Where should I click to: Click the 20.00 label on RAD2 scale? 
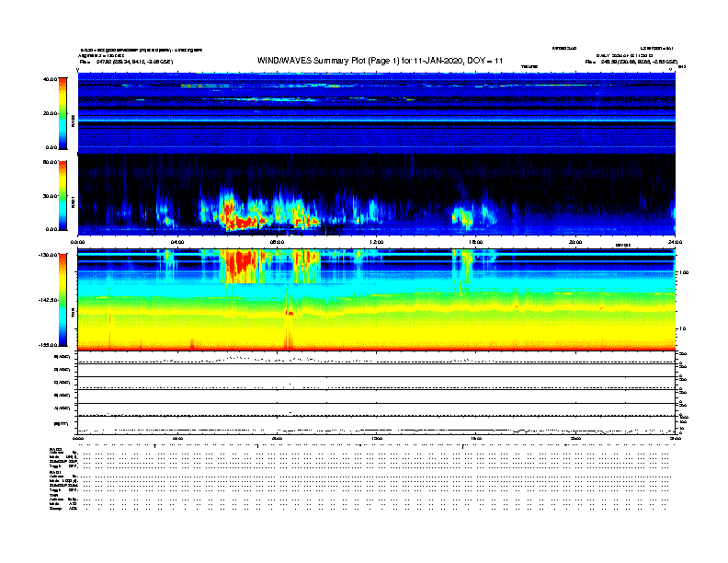(50, 113)
